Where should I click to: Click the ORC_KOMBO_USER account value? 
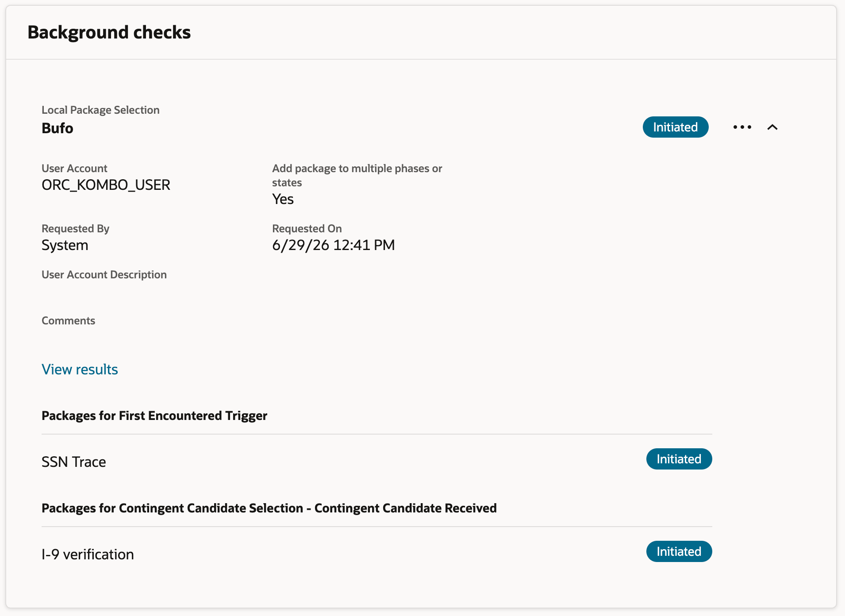coord(106,185)
